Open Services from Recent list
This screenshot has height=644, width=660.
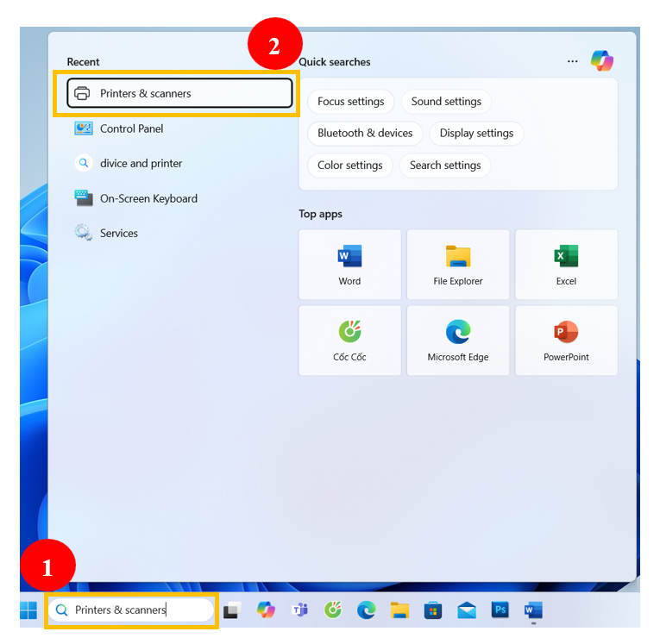point(118,233)
